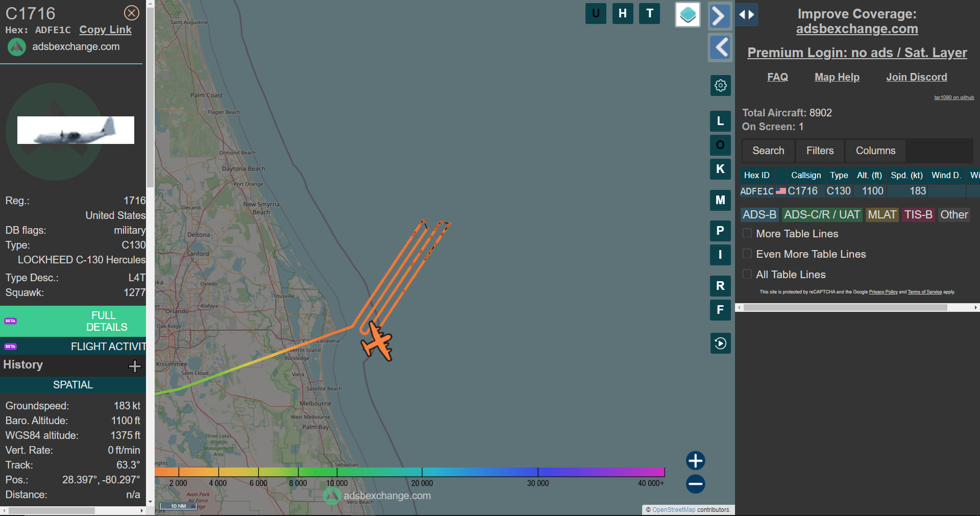Image resolution: width=980 pixels, height=516 pixels.
Task: Enable More Table Lines checkbox
Action: coord(747,233)
